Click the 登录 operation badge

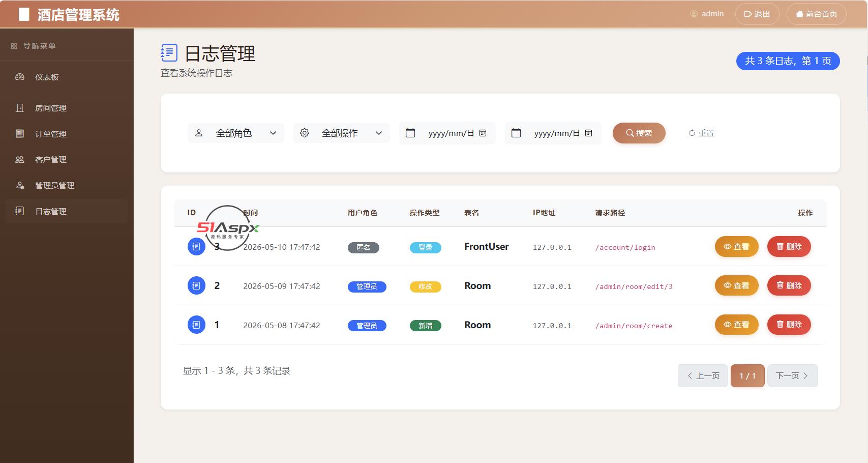[x=426, y=247]
